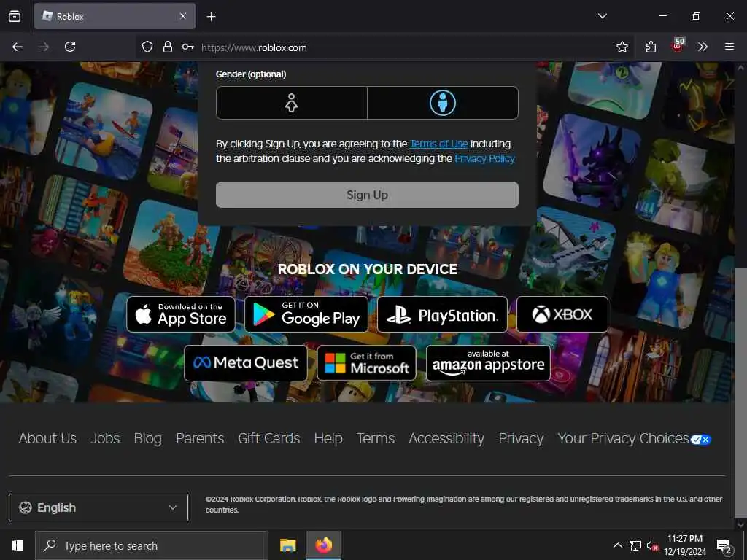Open the Amazon Appstore badge
Viewport: 747px width, 560px height.
[x=488, y=363]
